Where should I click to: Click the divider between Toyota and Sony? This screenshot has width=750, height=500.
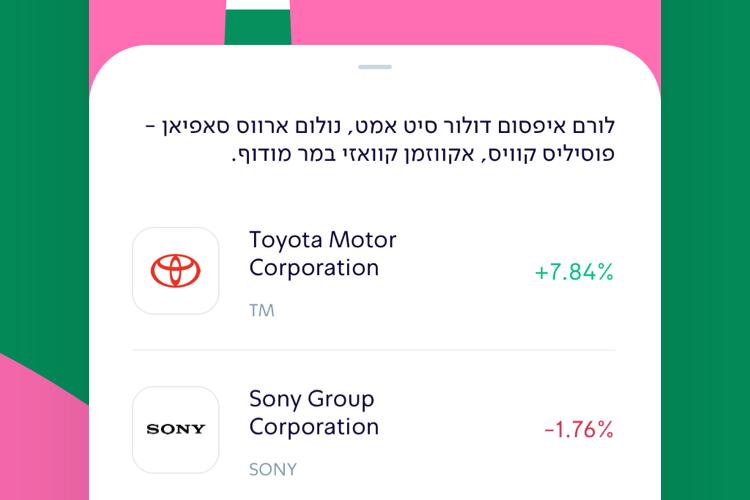[x=374, y=350]
